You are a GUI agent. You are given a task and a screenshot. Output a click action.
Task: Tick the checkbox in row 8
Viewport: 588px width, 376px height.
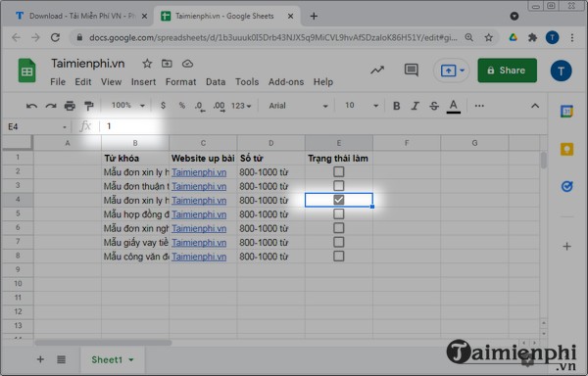(339, 257)
